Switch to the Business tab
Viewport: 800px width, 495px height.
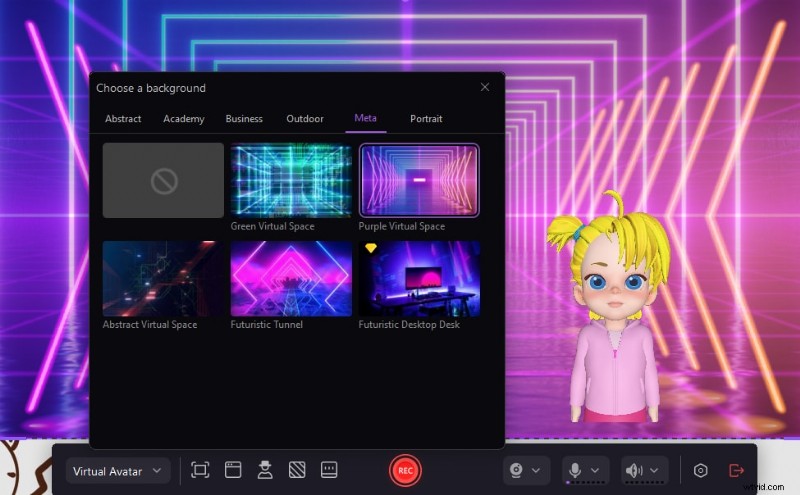click(244, 118)
